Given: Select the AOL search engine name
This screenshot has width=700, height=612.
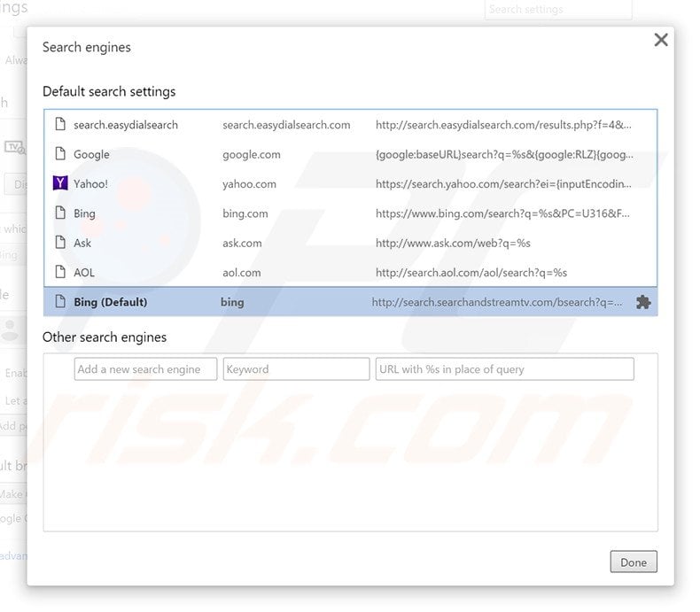Looking at the screenshot, I should click(84, 273).
